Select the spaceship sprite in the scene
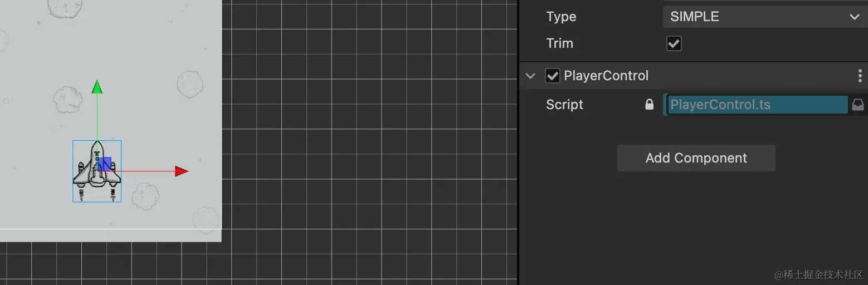 (x=97, y=171)
